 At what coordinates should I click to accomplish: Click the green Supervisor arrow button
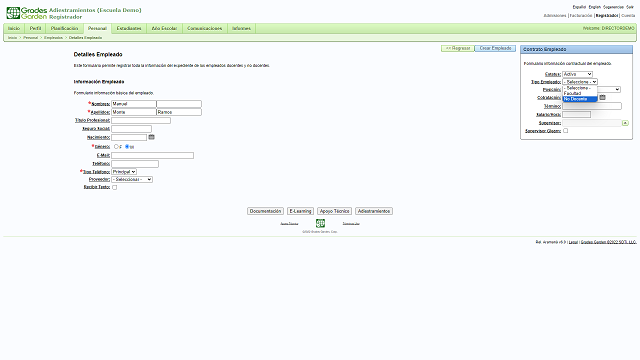coord(625,123)
